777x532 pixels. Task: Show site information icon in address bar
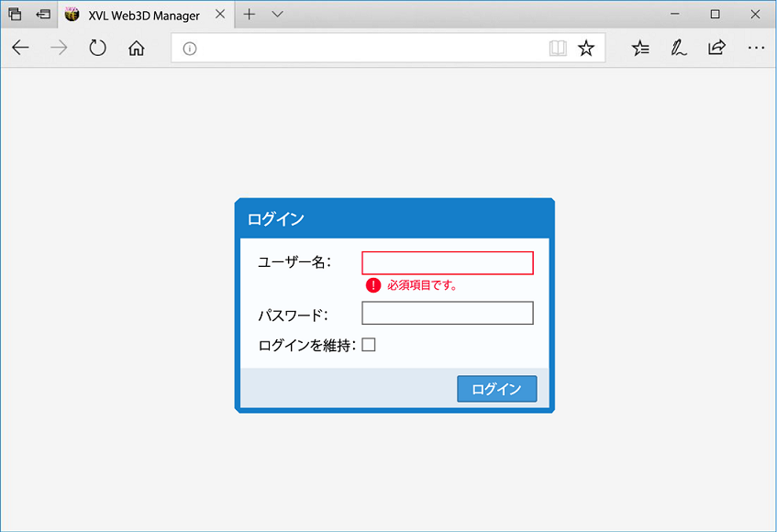point(190,49)
